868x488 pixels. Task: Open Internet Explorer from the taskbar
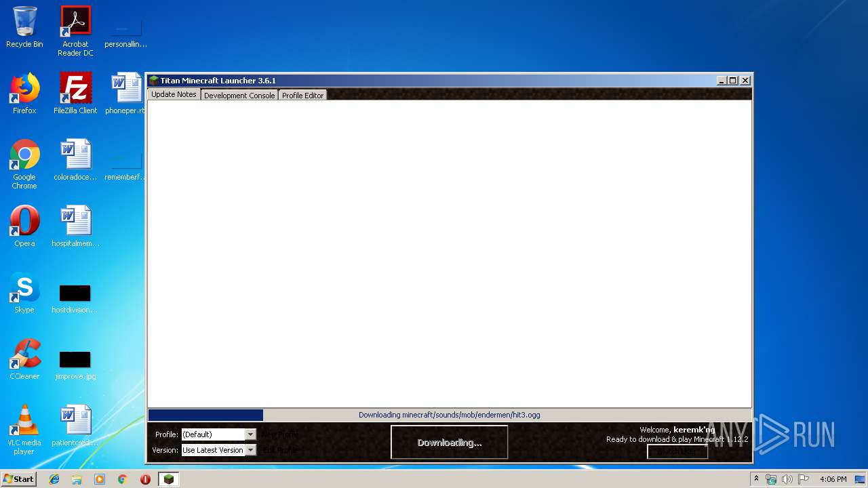click(54, 479)
